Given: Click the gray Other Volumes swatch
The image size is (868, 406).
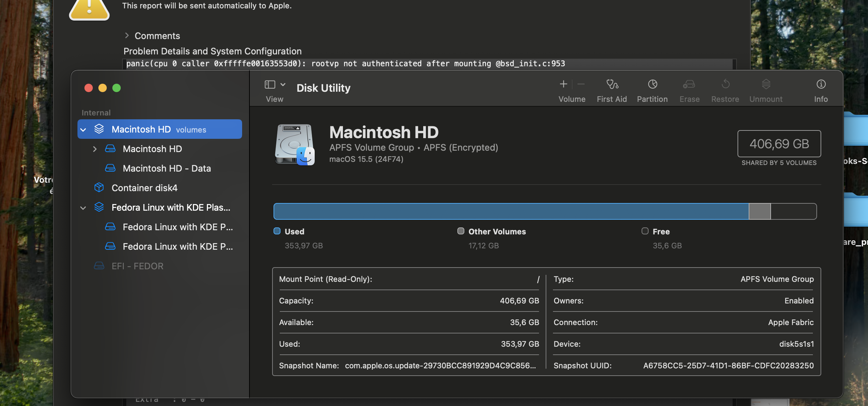Looking at the screenshot, I should pyautogui.click(x=461, y=231).
